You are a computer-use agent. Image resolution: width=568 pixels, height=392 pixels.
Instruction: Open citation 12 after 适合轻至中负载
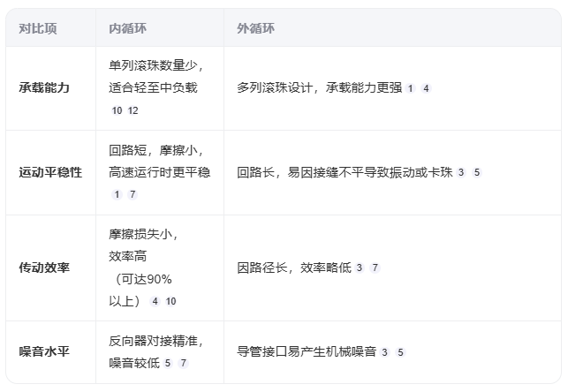coord(133,110)
